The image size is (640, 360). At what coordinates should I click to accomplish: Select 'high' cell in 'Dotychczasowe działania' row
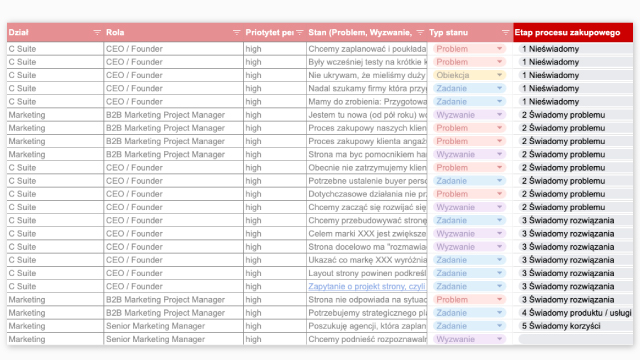pyautogui.click(x=275, y=194)
